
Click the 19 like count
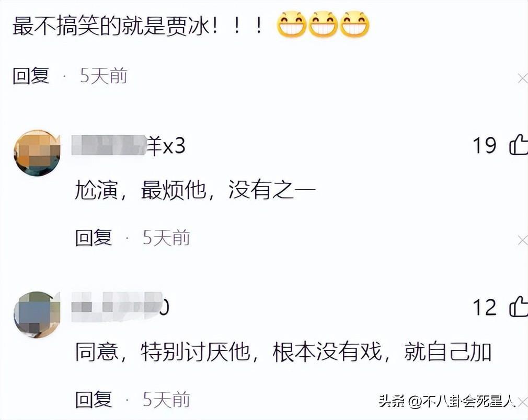point(485,145)
